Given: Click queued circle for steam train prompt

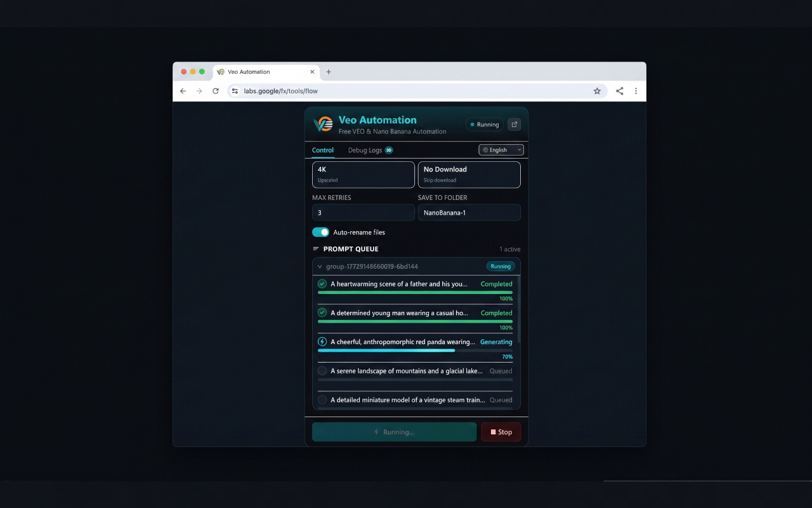Looking at the screenshot, I should (322, 400).
